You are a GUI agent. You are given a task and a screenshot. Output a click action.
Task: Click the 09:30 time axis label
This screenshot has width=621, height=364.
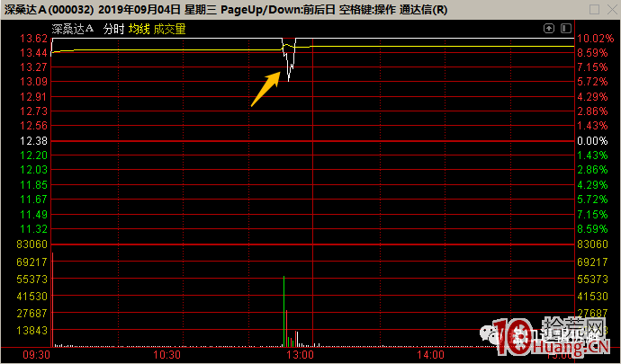[x=36, y=355]
